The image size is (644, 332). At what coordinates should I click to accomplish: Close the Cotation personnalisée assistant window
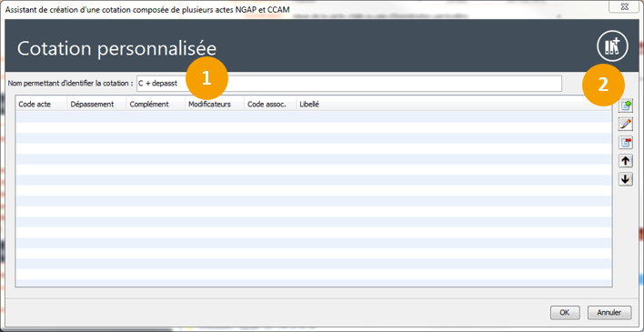(x=624, y=6)
